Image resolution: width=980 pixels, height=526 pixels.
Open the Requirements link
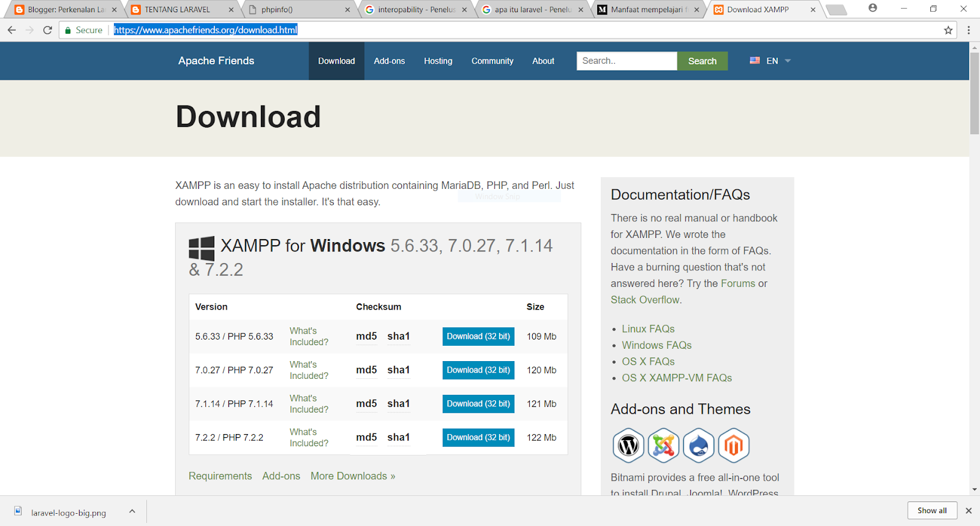(220, 476)
